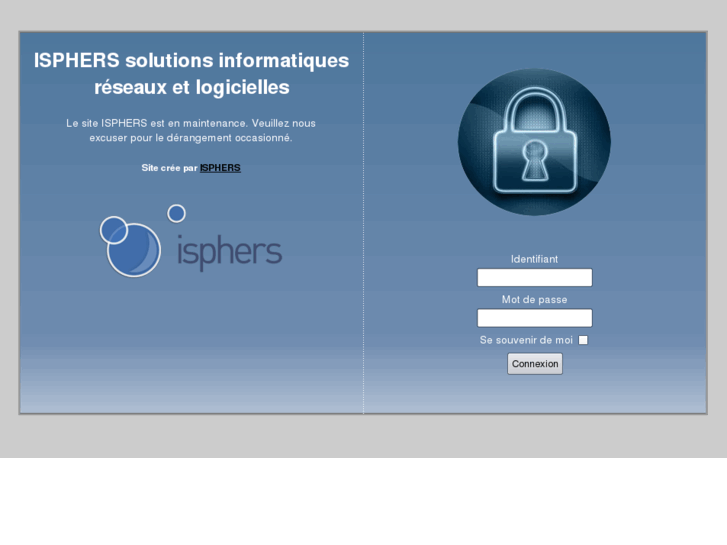The height and width of the screenshot is (545, 727).
Task: Click the Connexion button
Action: pyautogui.click(x=535, y=364)
